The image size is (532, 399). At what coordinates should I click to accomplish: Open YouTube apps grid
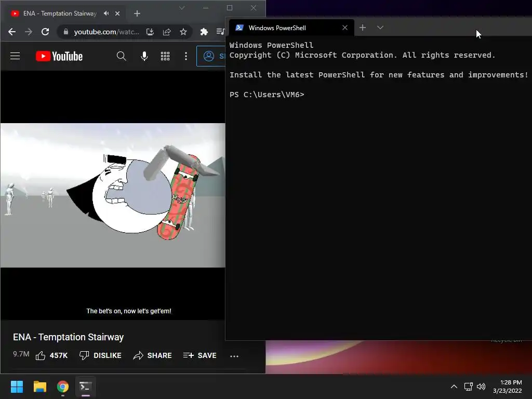pyautogui.click(x=165, y=56)
